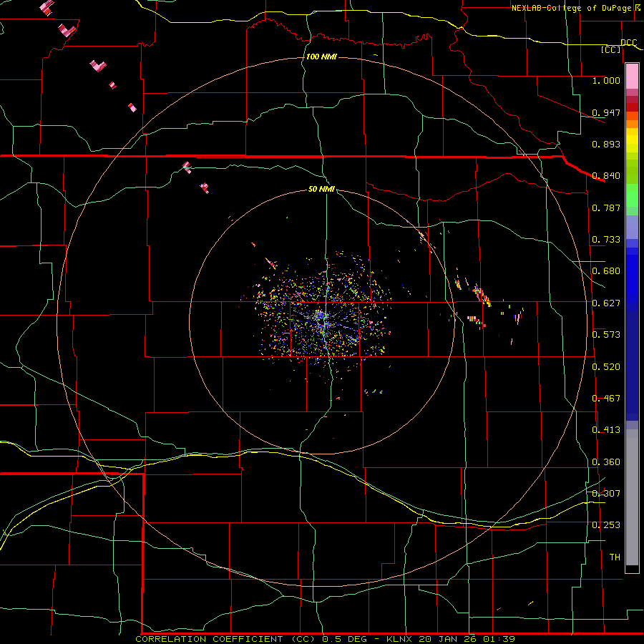Screen dimensions: 644x644
Task: Click the 0.307 scale value
Action: coord(606,494)
